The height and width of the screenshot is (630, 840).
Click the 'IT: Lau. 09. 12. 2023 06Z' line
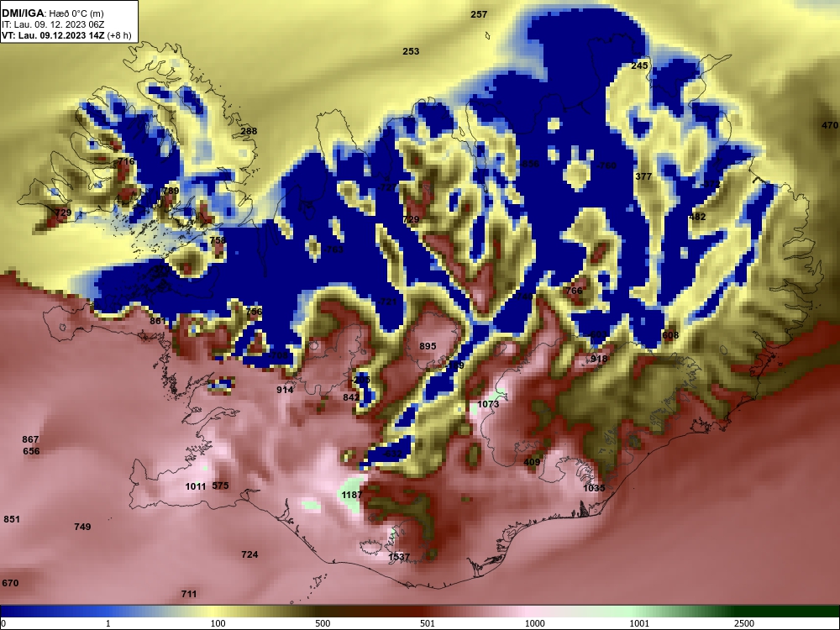point(52,24)
